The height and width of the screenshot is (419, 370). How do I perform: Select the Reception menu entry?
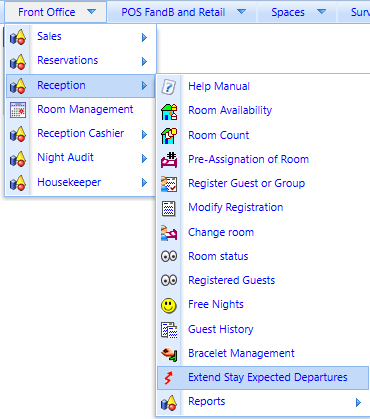pyautogui.click(x=81, y=86)
